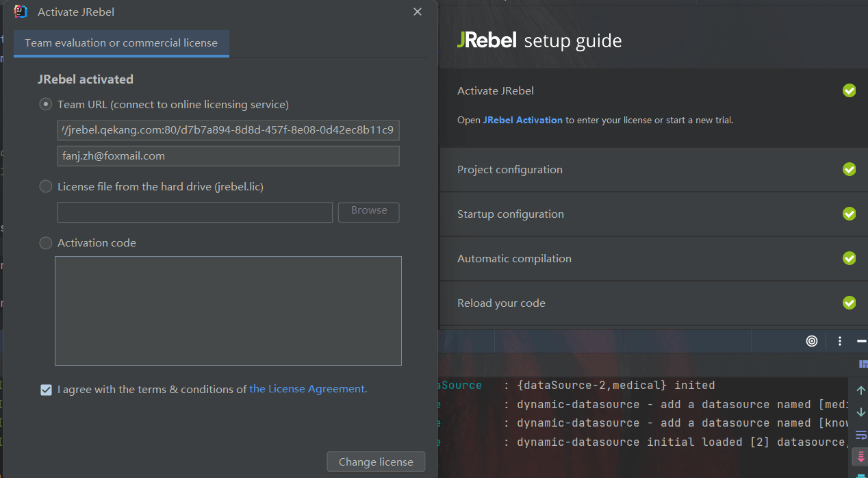The width and height of the screenshot is (868, 478).
Task: Minimize the console tool window
Action: coord(861,341)
